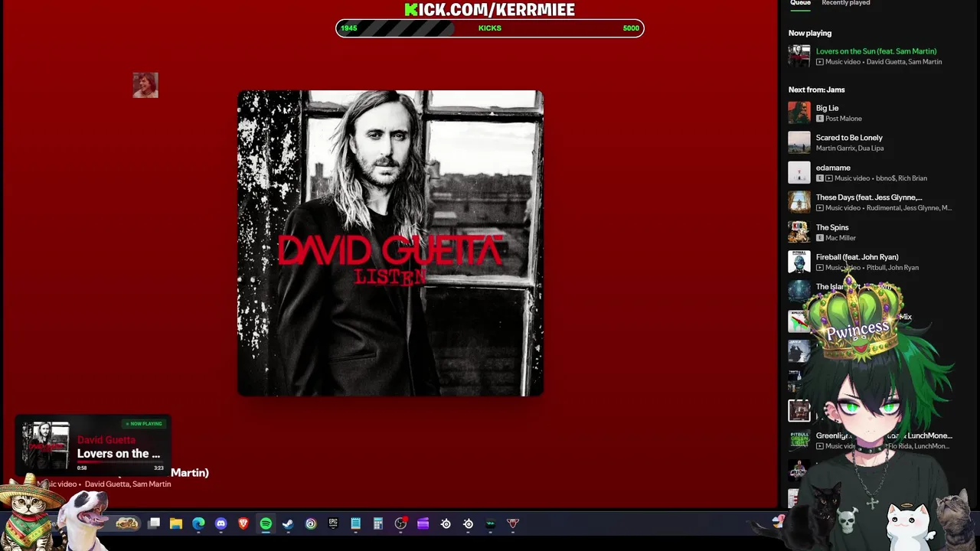Click the now-playing widget album art
Viewport: 980px width, 551px height.
tap(46, 445)
